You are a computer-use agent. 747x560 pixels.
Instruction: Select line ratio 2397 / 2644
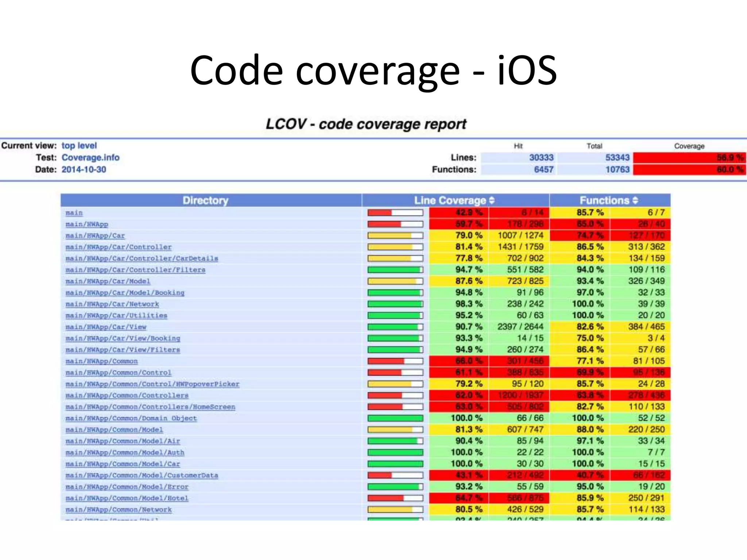(x=520, y=327)
